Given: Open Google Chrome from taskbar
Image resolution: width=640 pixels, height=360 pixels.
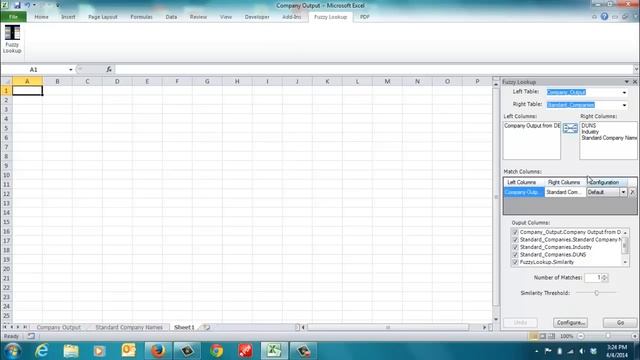Looking at the screenshot, I should 217,351.
